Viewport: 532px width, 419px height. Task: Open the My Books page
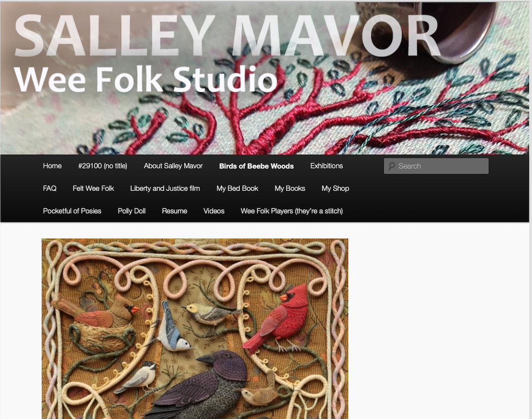coord(290,188)
